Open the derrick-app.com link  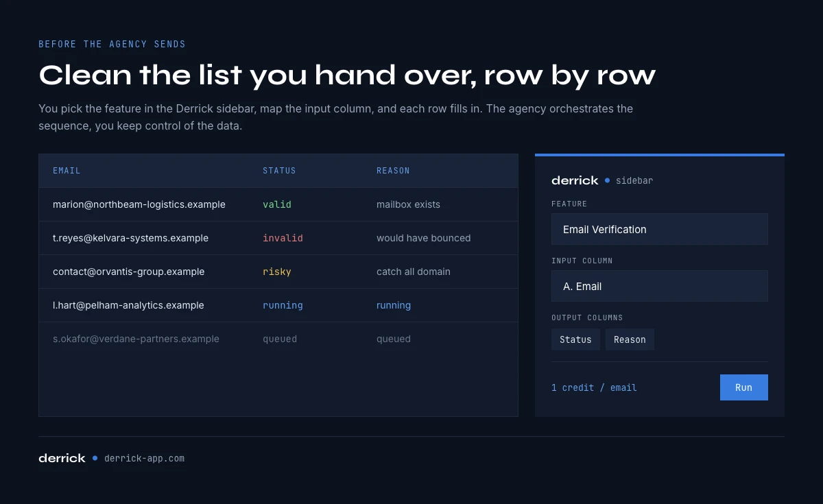144,458
